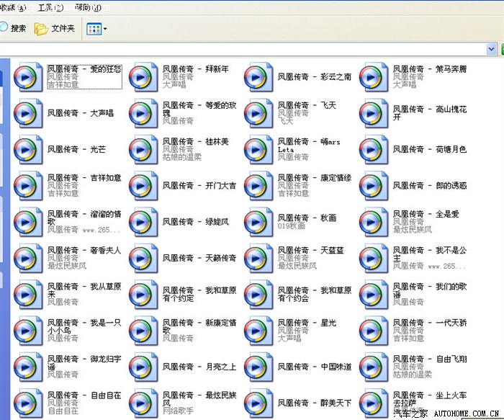Image resolution: width=504 pixels, height=420 pixels.
Task: Click the 彩云之南 song file icon
Action: pyautogui.click(x=258, y=78)
